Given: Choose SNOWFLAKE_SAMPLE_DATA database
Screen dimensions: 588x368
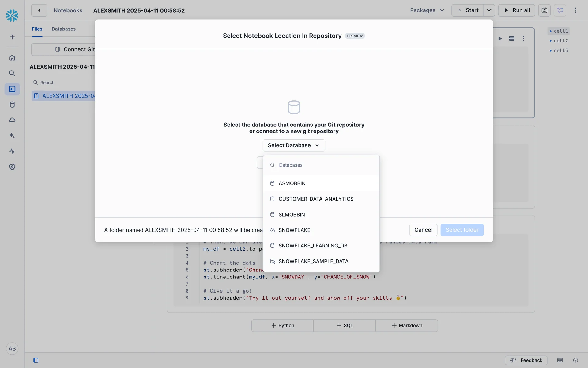Looking at the screenshot, I should (x=313, y=261).
